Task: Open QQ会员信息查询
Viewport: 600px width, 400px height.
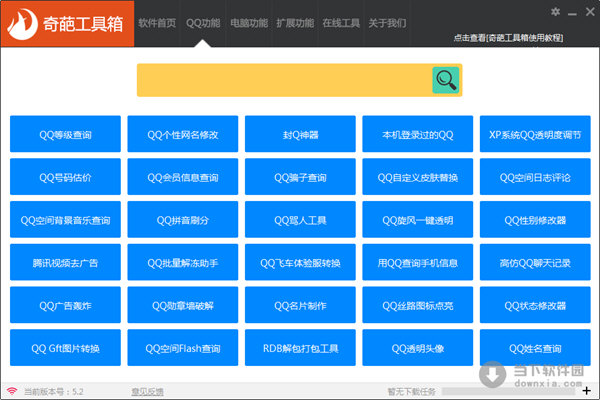Action: click(x=183, y=177)
